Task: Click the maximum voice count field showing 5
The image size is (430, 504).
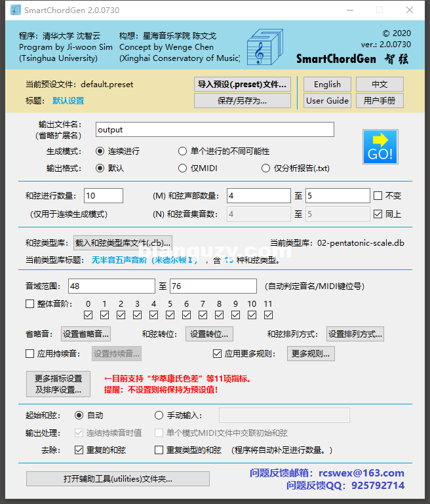Action: (x=338, y=196)
